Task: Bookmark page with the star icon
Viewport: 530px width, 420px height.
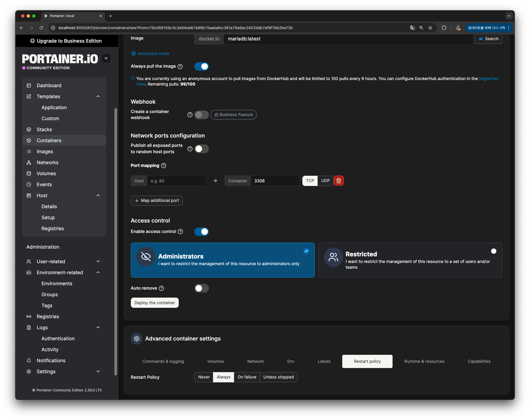Action: 430,28
